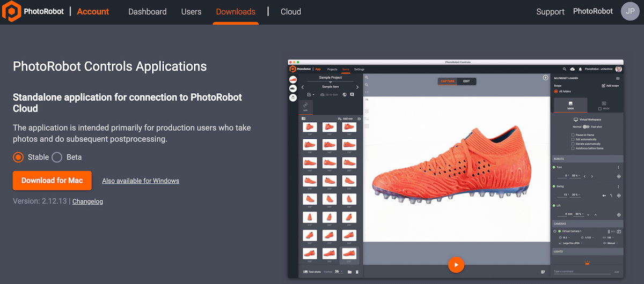Click the 1:1 zoom button

click(367, 92)
